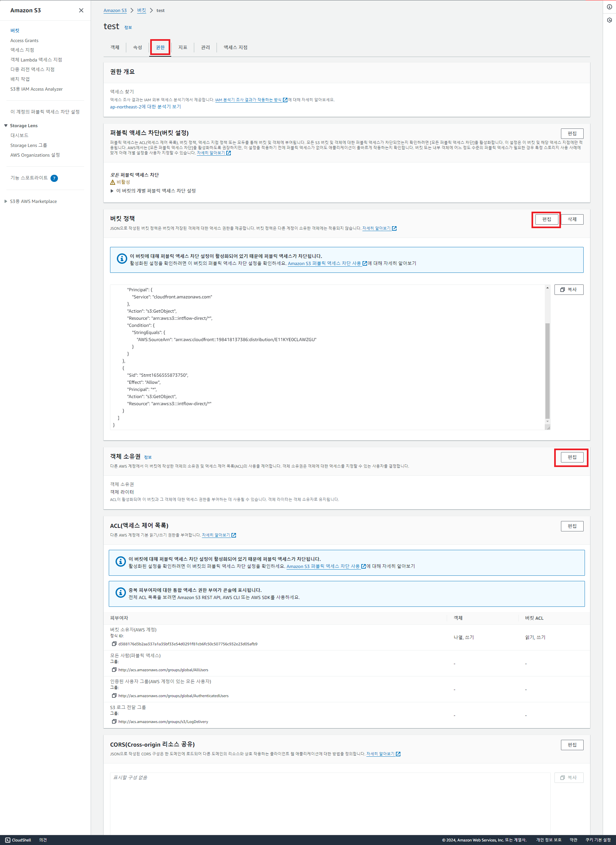Click the bucket policy JSON scrollbar thumb

coord(547,371)
